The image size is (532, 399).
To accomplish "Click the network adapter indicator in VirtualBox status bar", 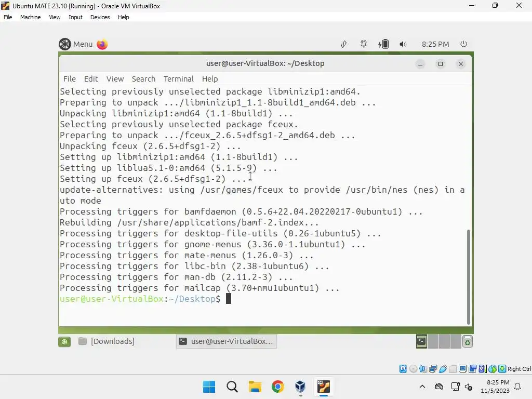I will click(433, 369).
